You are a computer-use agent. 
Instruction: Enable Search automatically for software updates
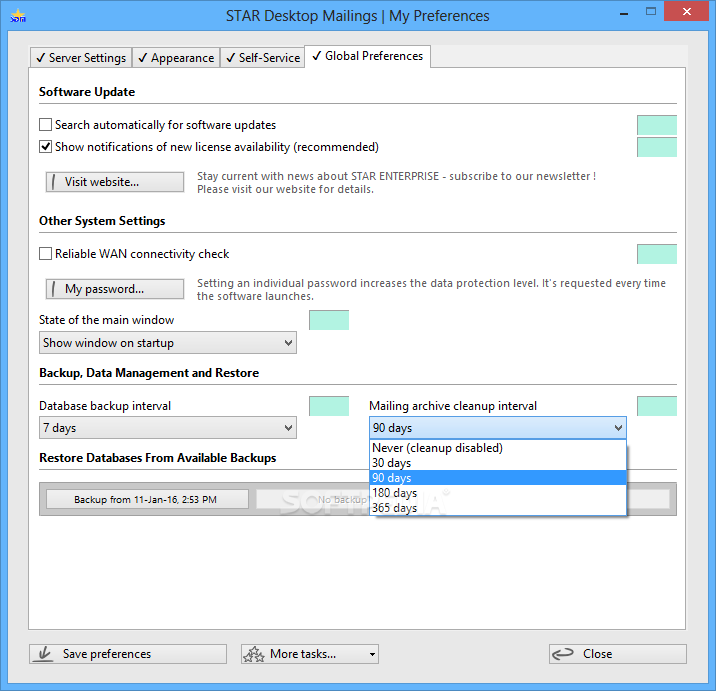(x=45, y=125)
